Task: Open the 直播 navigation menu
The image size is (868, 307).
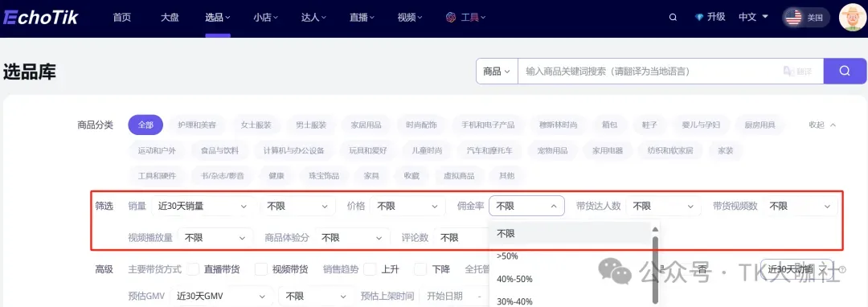Action: point(362,17)
